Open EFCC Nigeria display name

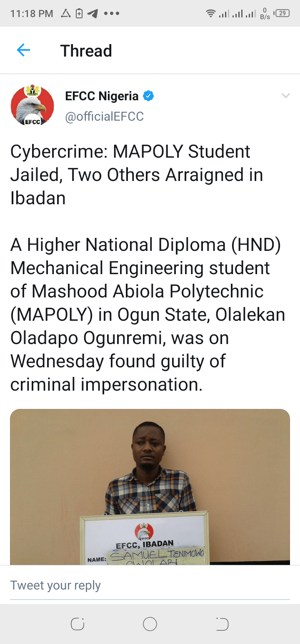click(102, 96)
